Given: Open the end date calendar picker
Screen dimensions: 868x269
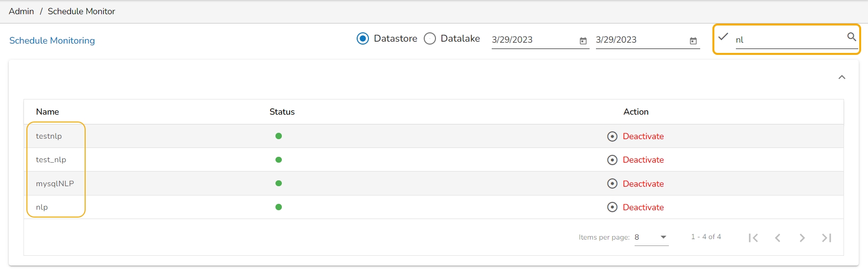Looking at the screenshot, I should click(x=693, y=41).
